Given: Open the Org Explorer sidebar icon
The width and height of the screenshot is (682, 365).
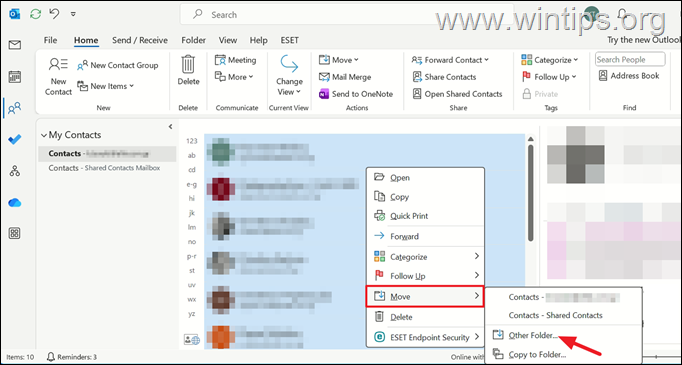Looking at the screenshot, I should (x=15, y=171).
